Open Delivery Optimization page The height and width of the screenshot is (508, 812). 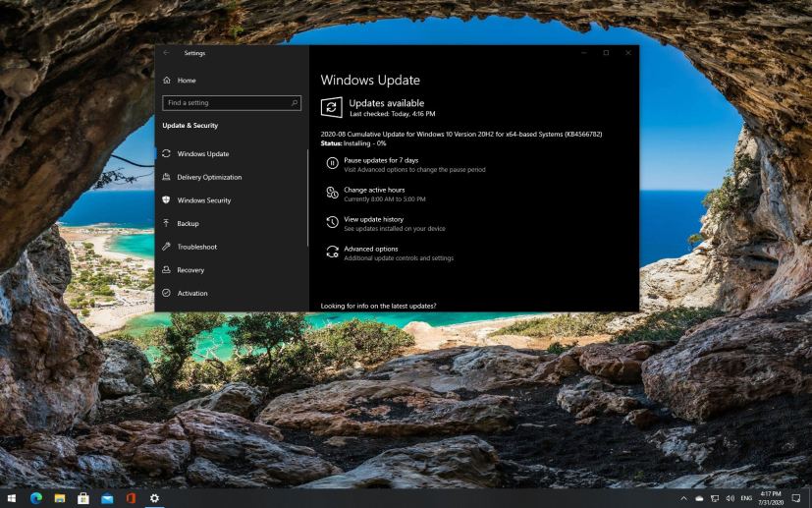pos(209,177)
